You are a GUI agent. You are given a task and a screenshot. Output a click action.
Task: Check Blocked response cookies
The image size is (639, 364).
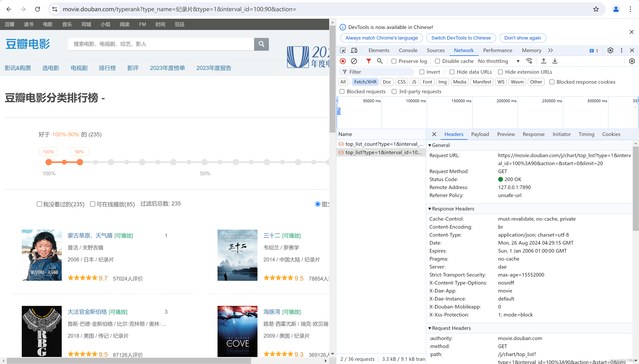[x=552, y=82]
